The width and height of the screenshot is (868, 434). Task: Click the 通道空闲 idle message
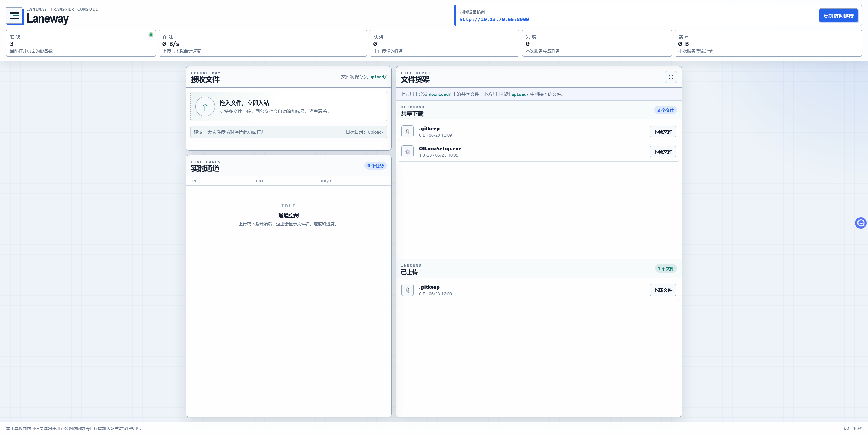pos(289,215)
